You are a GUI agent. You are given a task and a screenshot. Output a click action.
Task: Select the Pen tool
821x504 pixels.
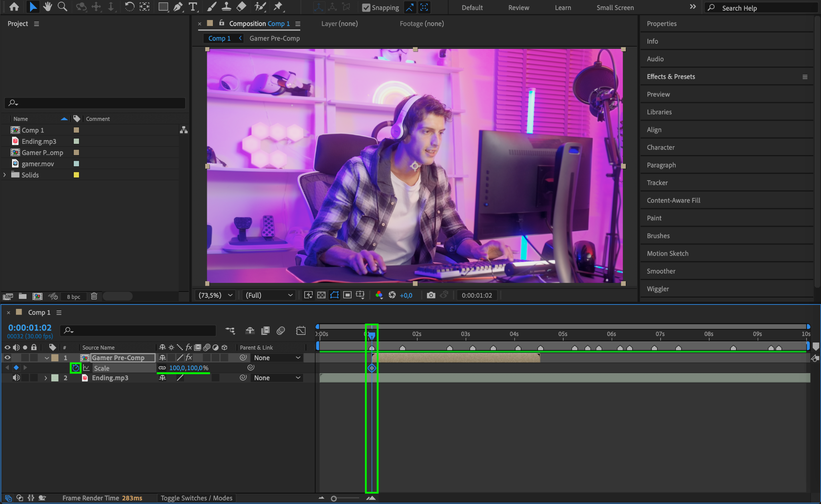click(x=178, y=7)
